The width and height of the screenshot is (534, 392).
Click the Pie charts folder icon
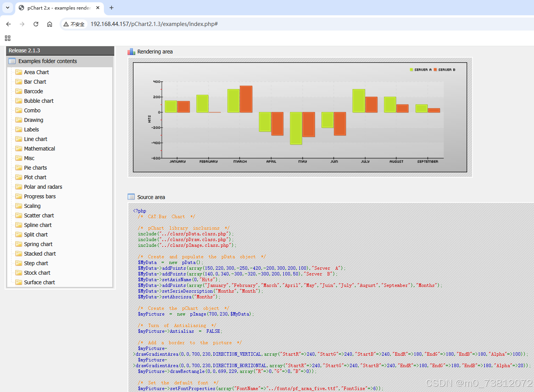(19, 168)
